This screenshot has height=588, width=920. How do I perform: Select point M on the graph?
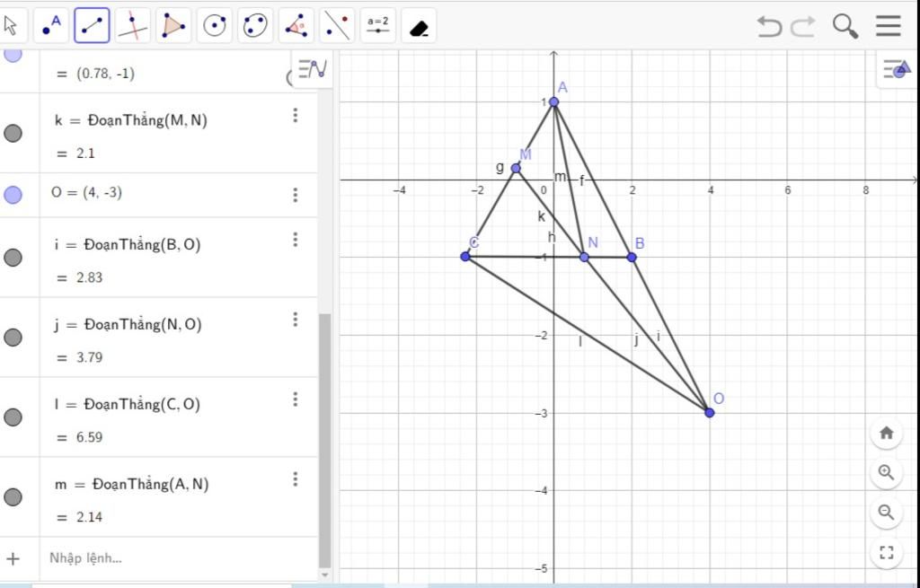(516, 168)
